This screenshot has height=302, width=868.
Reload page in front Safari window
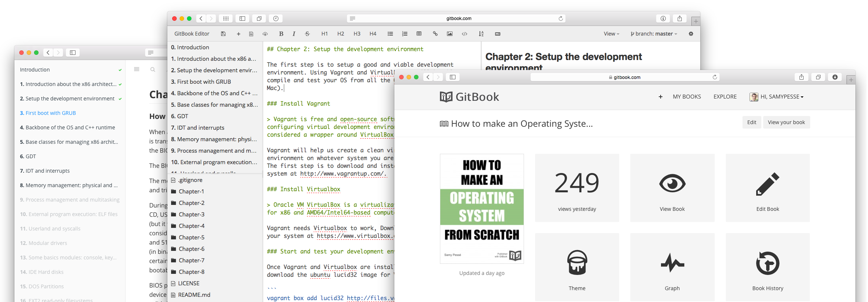(x=715, y=77)
